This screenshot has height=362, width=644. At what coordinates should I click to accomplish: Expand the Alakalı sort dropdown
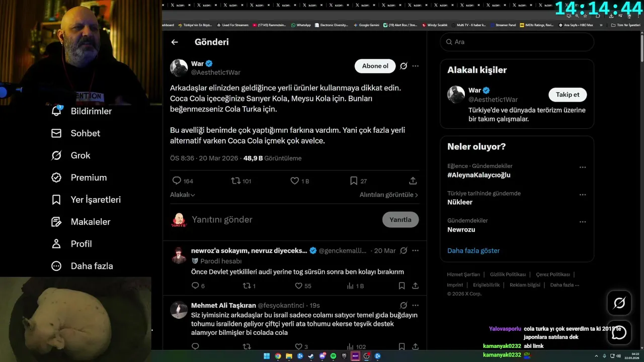click(183, 195)
